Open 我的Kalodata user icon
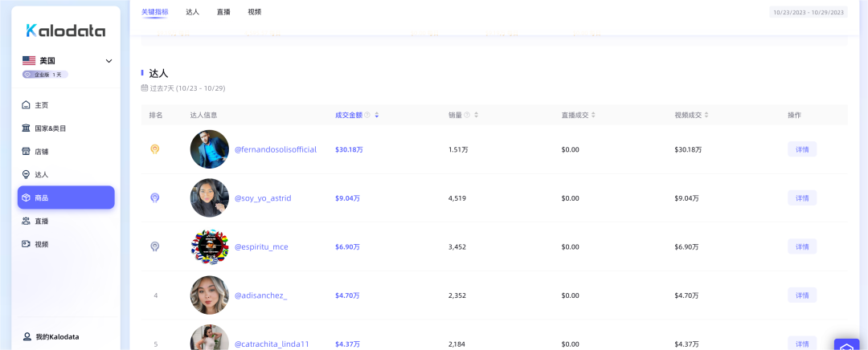The width and height of the screenshot is (868, 350). (x=27, y=336)
